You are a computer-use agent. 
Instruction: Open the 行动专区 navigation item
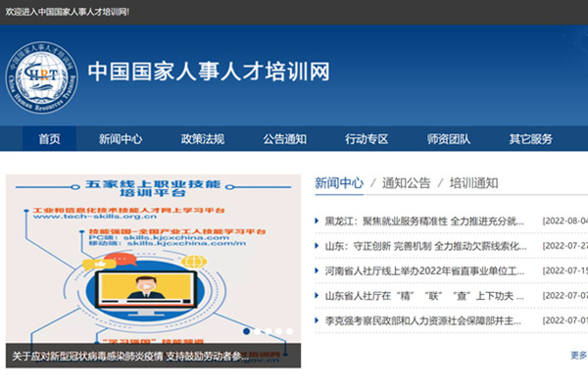coord(367,139)
